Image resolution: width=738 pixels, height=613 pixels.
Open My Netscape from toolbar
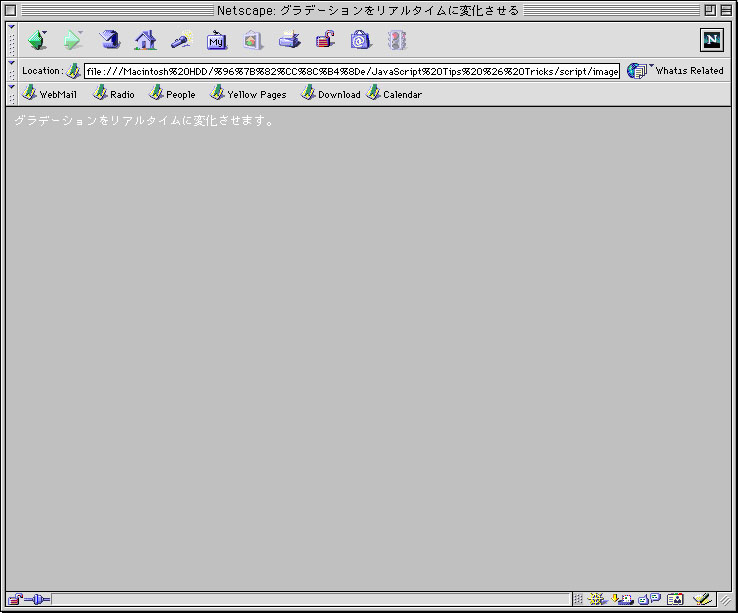[x=217, y=40]
